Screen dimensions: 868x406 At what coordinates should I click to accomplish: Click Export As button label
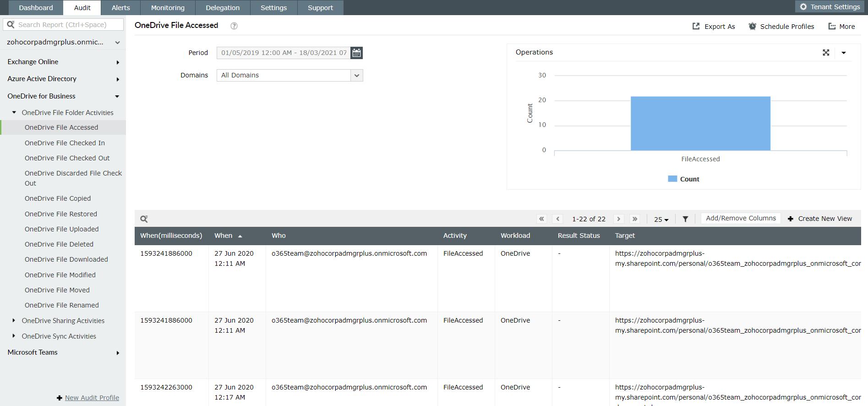pyautogui.click(x=720, y=27)
